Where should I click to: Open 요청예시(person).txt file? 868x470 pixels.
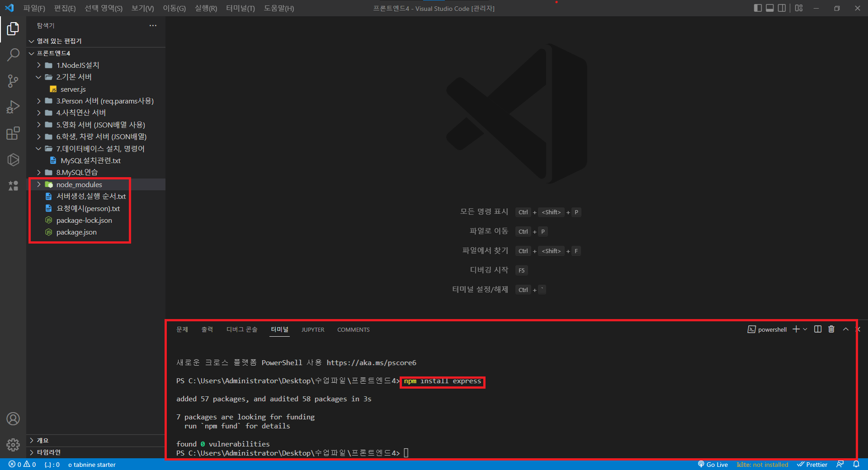coord(96,208)
